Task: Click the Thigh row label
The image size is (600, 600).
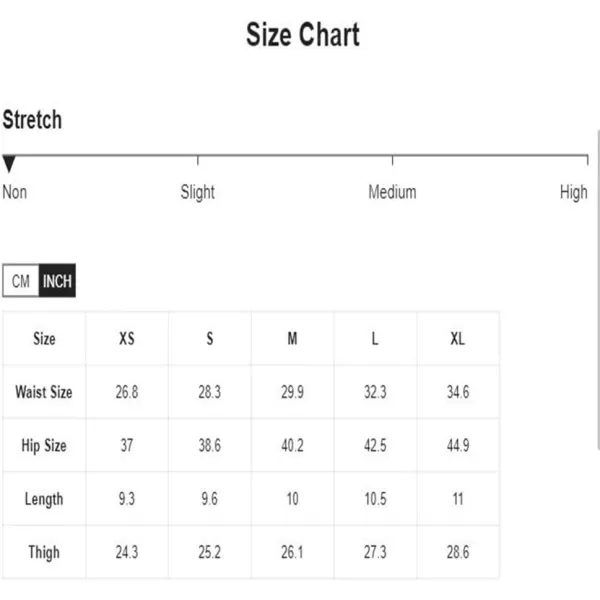Action: click(44, 552)
